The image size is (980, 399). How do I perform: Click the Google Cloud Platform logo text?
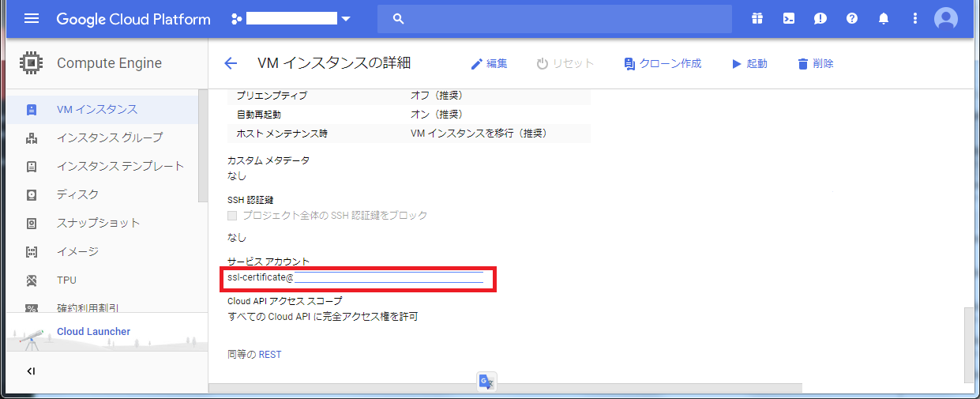point(133,19)
